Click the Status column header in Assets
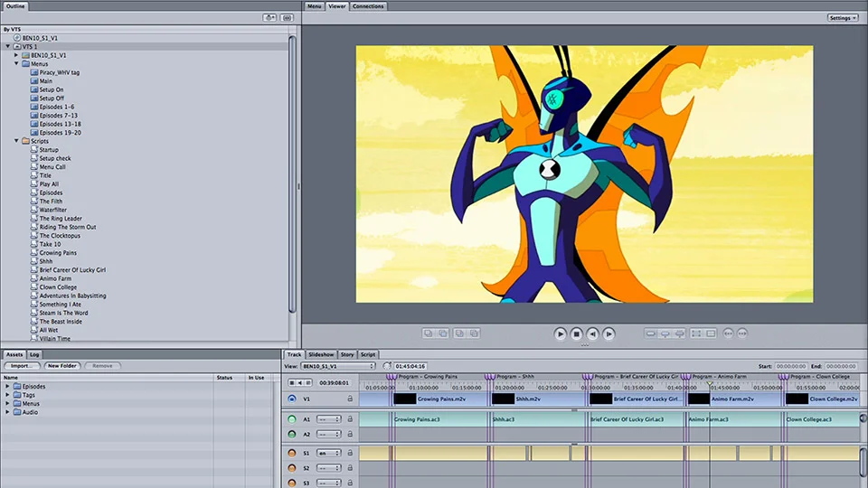The height and width of the screenshot is (488, 868). [x=229, y=378]
